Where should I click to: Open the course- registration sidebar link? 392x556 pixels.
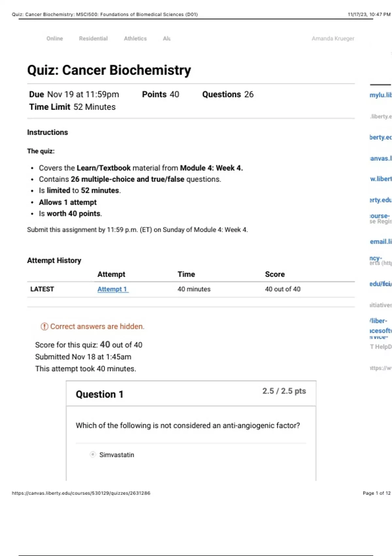[x=380, y=216]
